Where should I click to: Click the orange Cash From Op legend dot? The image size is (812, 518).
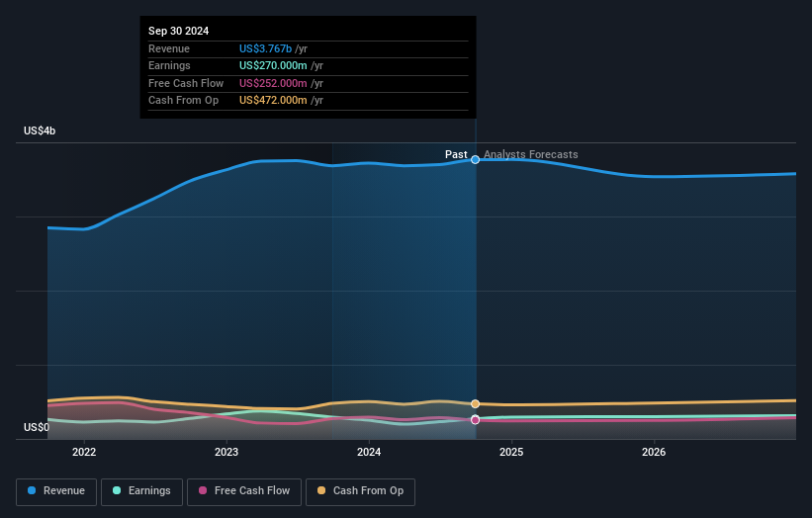point(321,490)
